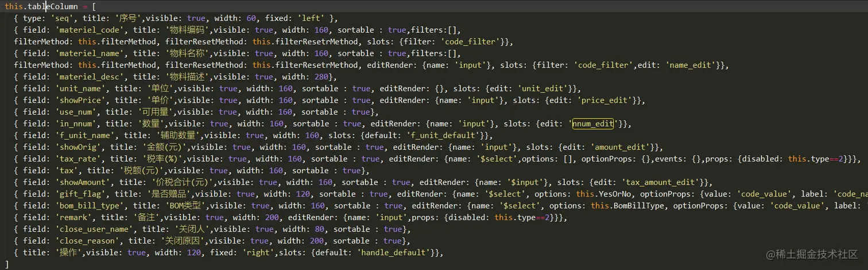Click the 'use_num' field string

pyautogui.click(x=77, y=112)
